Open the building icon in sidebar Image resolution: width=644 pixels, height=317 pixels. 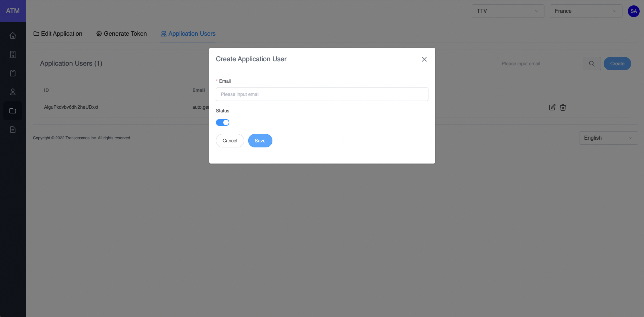13,54
